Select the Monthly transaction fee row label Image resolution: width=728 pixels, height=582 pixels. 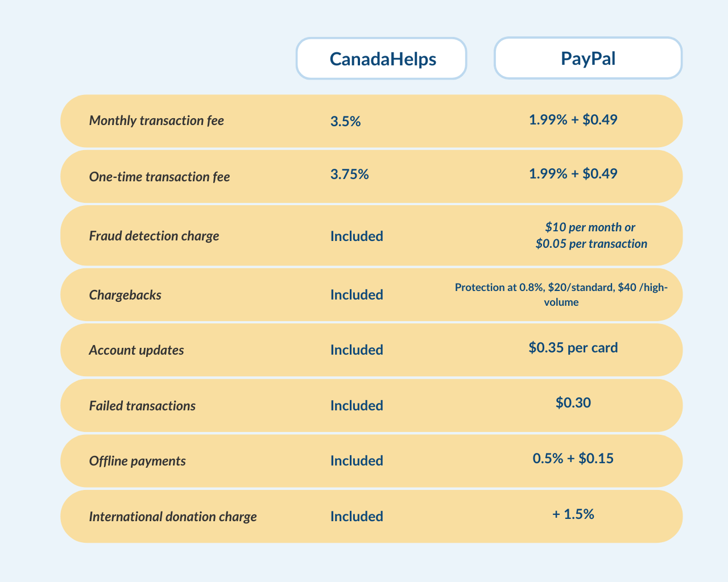[156, 121]
